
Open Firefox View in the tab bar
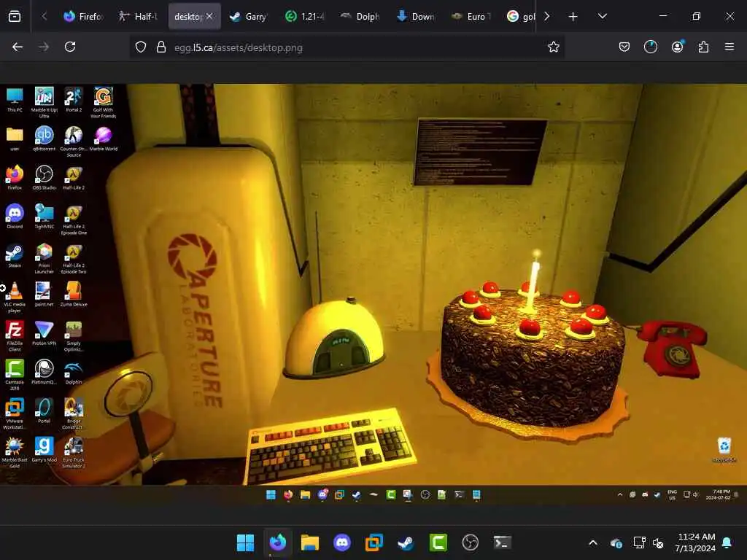point(15,17)
